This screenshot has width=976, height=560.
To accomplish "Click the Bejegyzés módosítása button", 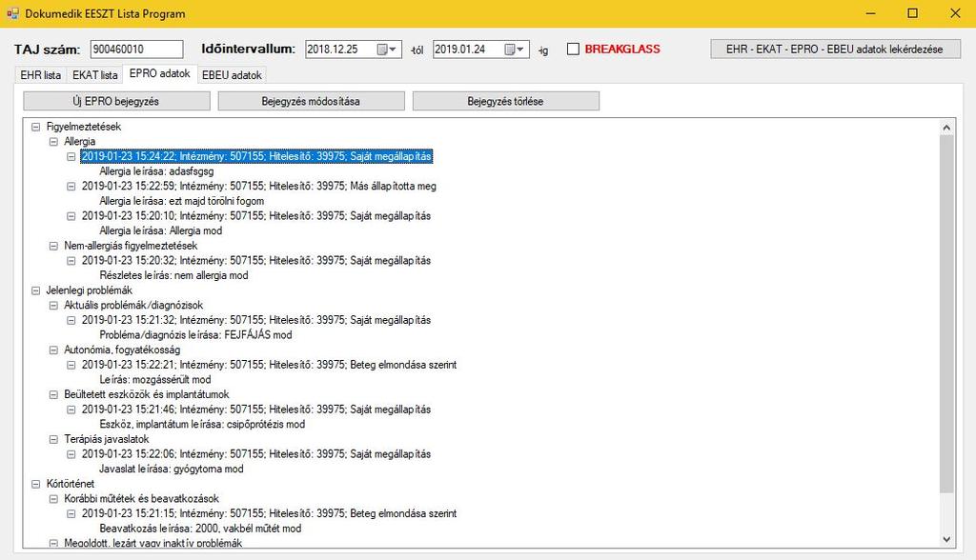I will [x=312, y=101].
